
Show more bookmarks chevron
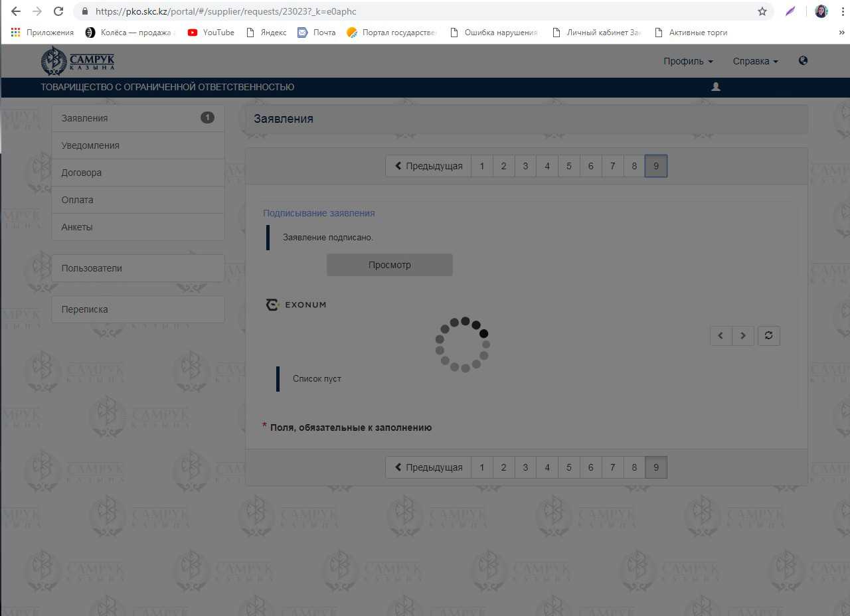(x=841, y=32)
